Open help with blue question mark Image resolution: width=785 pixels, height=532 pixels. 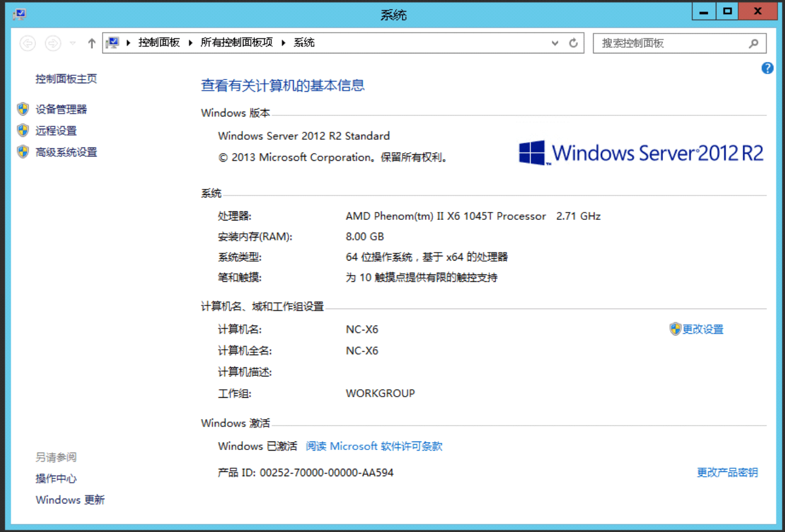click(x=767, y=68)
